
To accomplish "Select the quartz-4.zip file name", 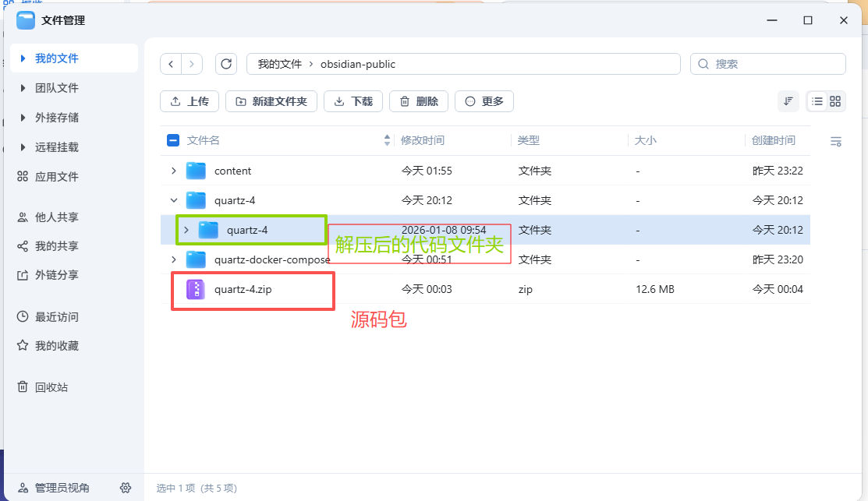I will (x=243, y=289).
